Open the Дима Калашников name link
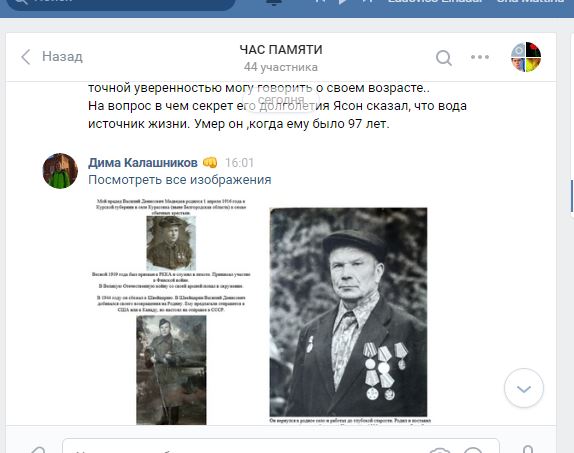The width and height of the screenshot is (574, 453). (143, 163)
